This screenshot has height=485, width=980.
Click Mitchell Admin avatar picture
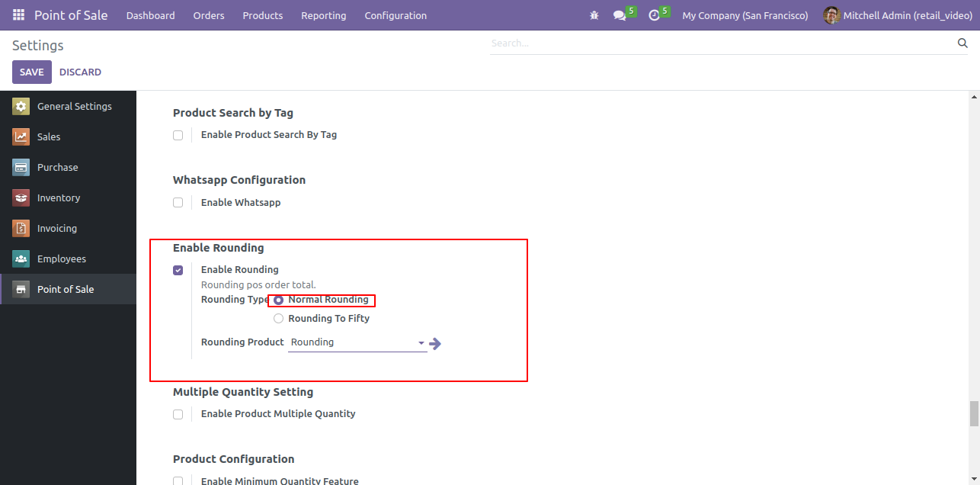(831, 15)
